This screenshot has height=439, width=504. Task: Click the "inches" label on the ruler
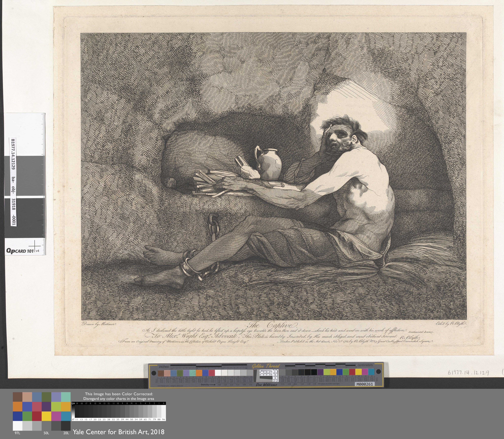(164, 367)
